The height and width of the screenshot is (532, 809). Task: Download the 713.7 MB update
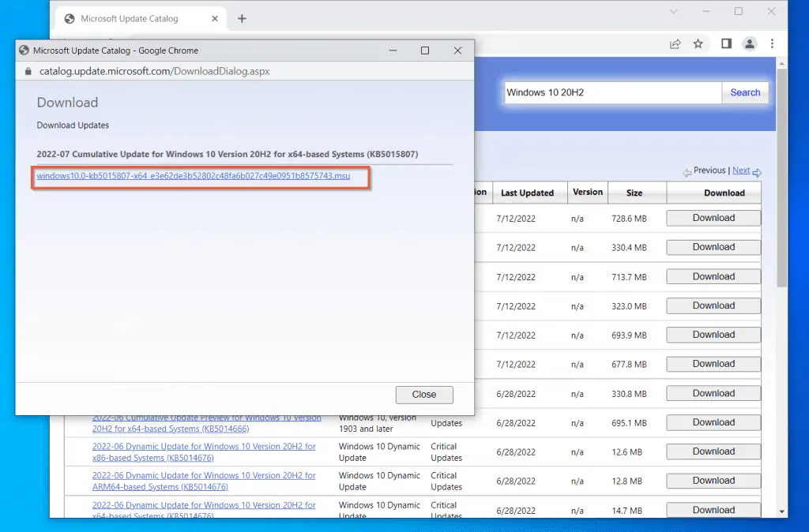click(x=713, y=276)
